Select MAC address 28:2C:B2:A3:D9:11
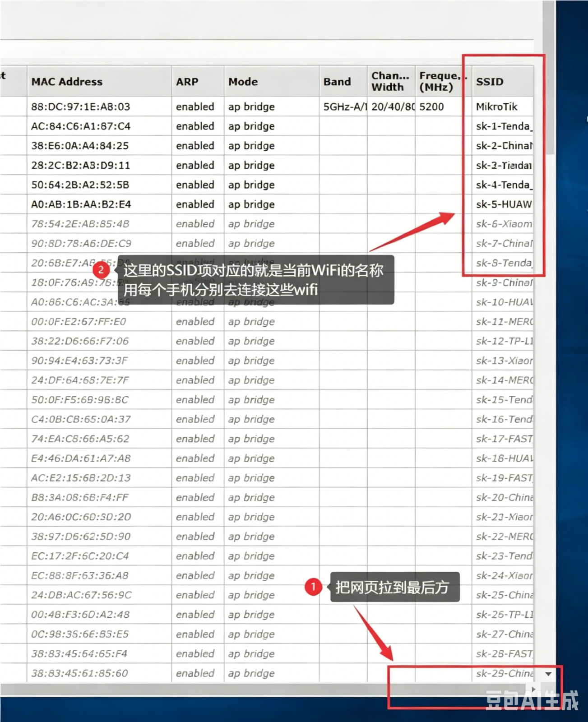588x722 pixels. click(81, 165)
